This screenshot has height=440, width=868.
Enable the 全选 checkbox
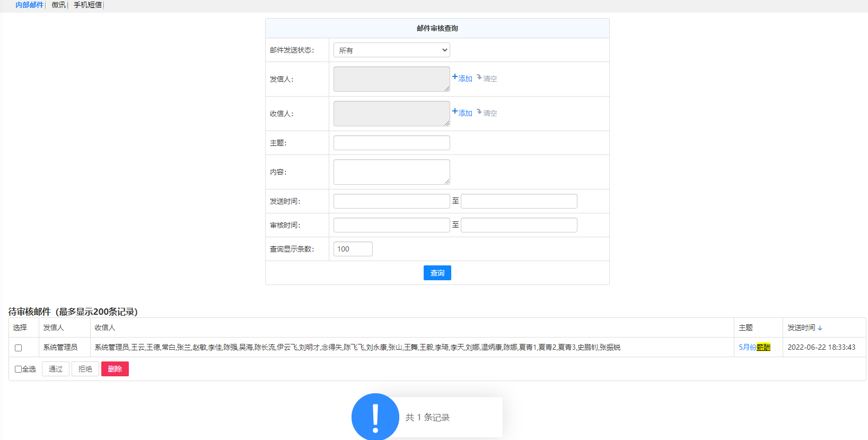pos(18,369)
